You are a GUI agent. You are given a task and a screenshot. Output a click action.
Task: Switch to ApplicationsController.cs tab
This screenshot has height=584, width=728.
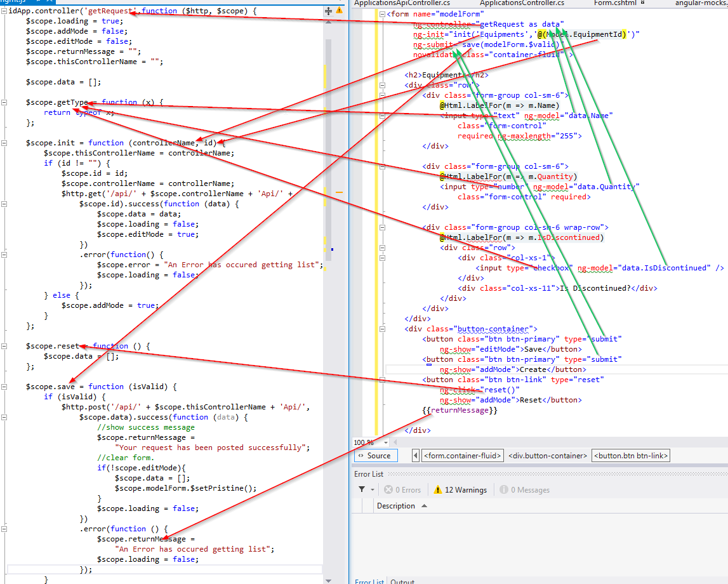pyautogui.click(x=522, y=3)
